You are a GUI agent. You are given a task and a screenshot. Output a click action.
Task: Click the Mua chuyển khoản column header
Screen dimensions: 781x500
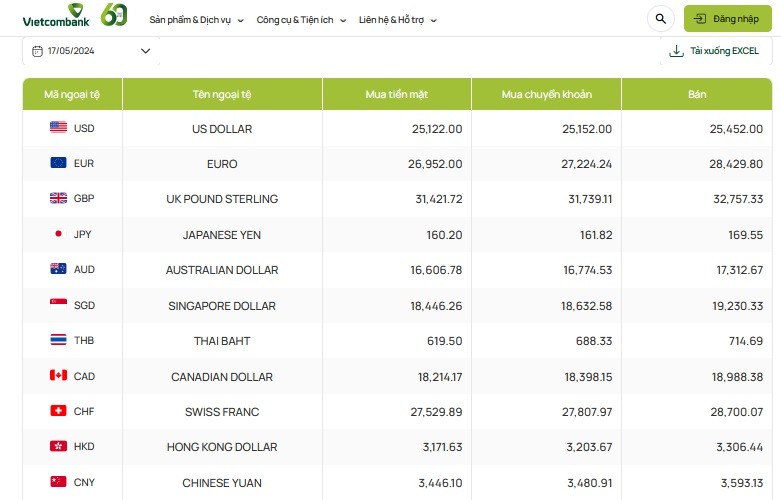point(546,94)
